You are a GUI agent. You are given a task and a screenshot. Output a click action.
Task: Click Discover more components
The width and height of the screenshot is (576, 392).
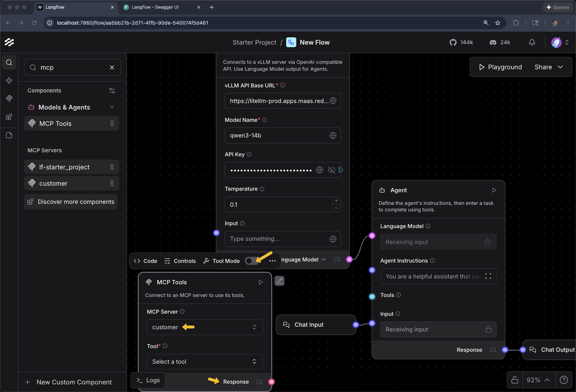pos(71,202)
